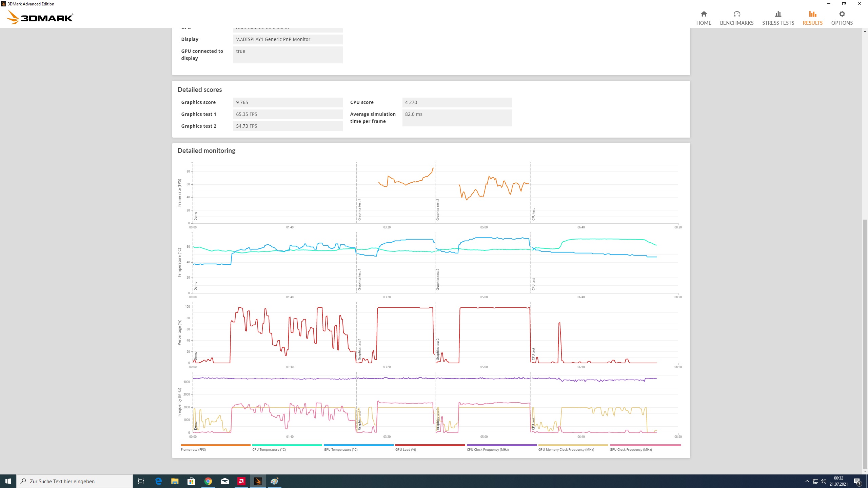Open Microsoft Edge from taskbar

click(x=158, y=481)
